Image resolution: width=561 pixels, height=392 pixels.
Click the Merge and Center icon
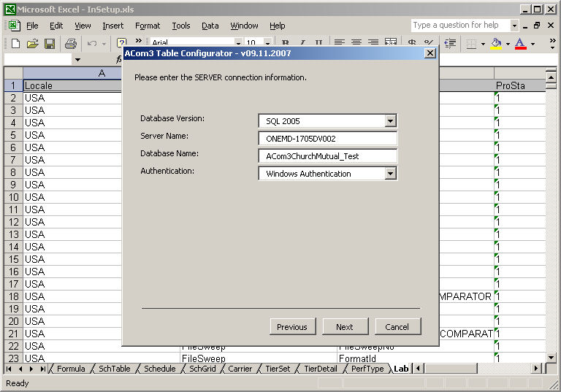[x=391, y=42]
